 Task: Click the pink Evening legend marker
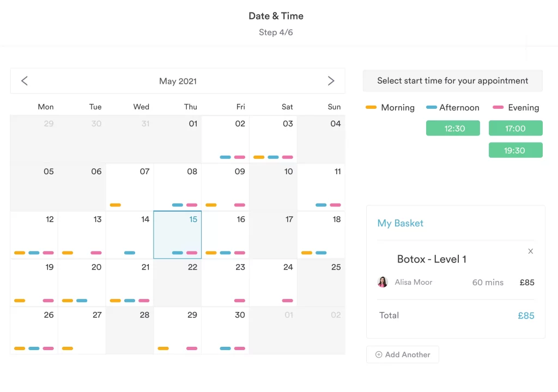(x=498, y=107)
